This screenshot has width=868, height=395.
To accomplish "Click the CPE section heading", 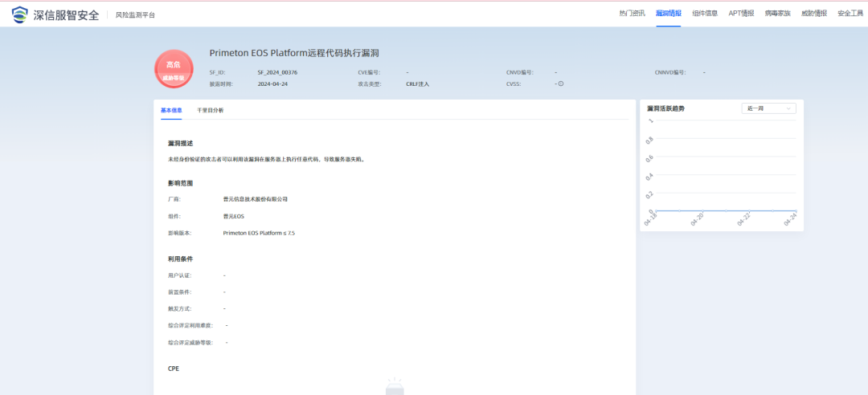I will (174, 368).
